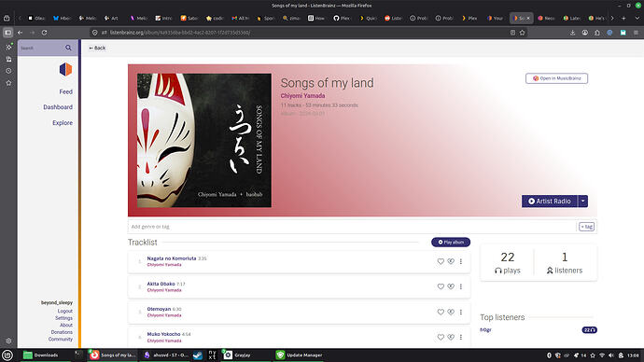
Task: Go to the Explore page
Action: [63, 123]
